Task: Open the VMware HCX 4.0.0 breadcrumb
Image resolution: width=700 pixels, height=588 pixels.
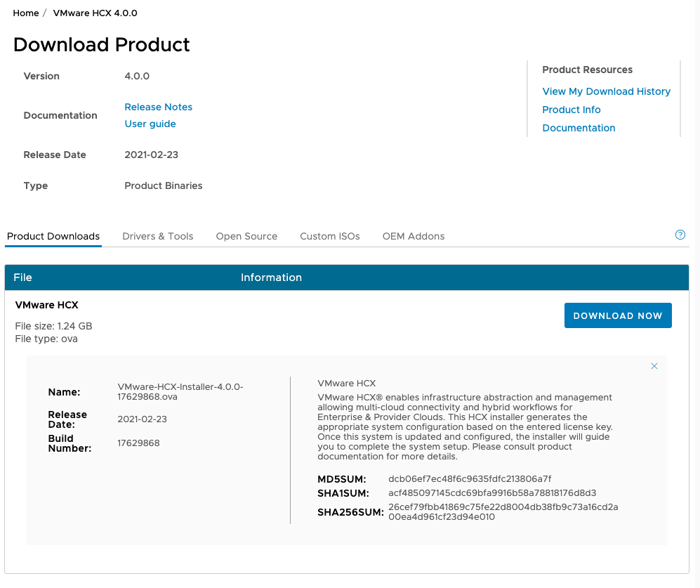Action: click(x=95, y=13)
